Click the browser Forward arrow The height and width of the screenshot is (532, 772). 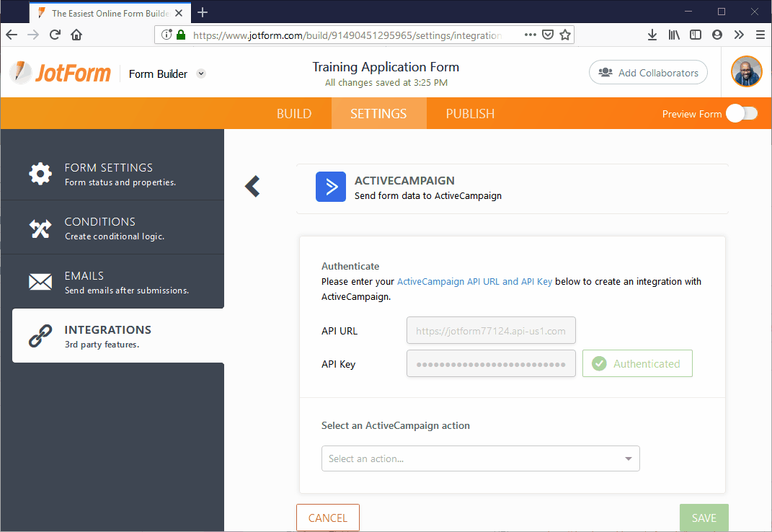pyautogui.click(x=33, y=35)
